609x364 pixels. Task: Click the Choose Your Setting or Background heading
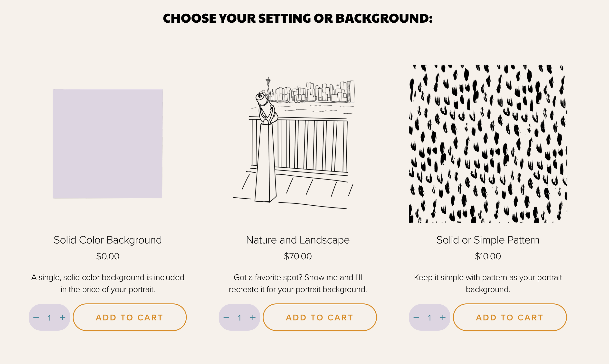[x=298, y=18]
